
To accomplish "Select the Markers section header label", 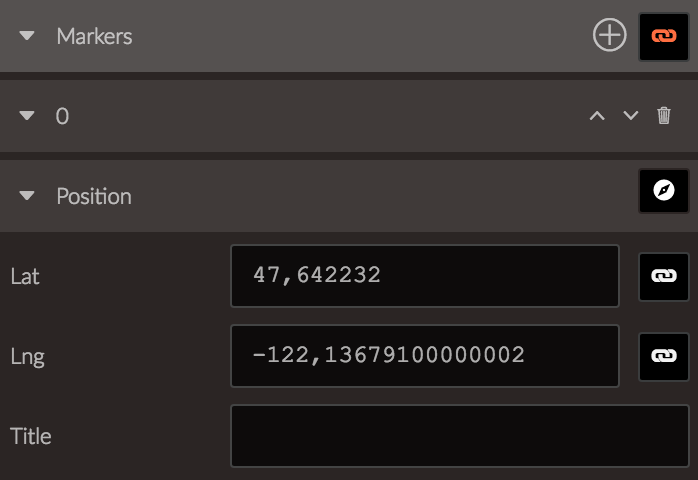I will 94,36.
